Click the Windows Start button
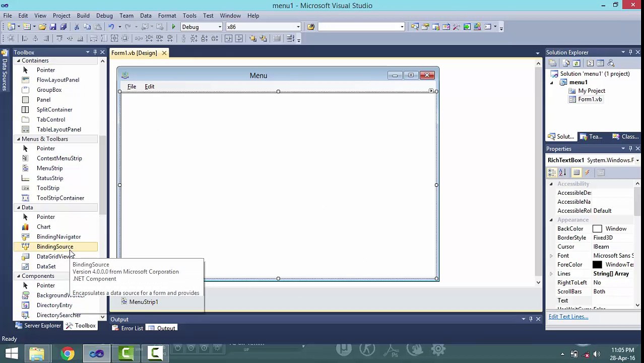This screenshot has height=363, width=644. pyautogui.click(x=12, y=353)
